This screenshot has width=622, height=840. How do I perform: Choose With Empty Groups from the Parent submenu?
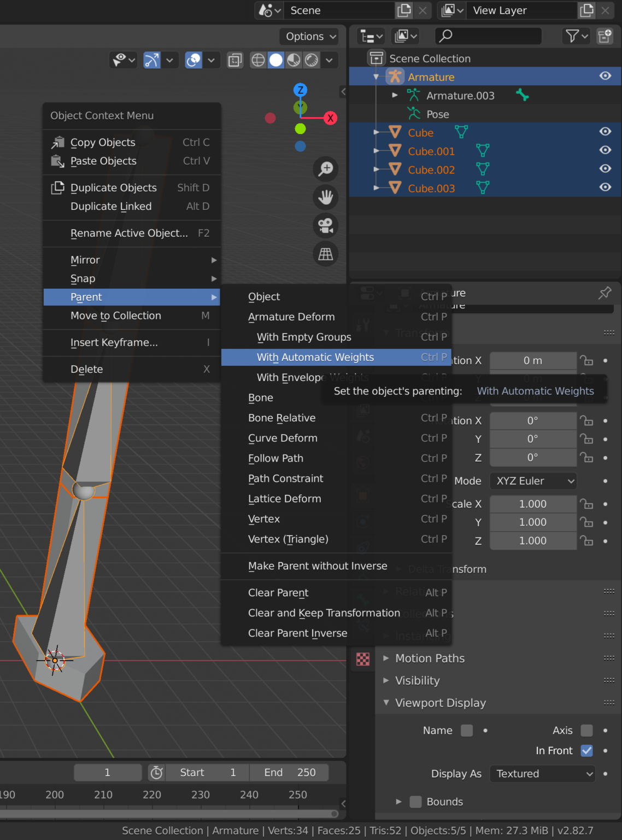click(x=304, y=337)
